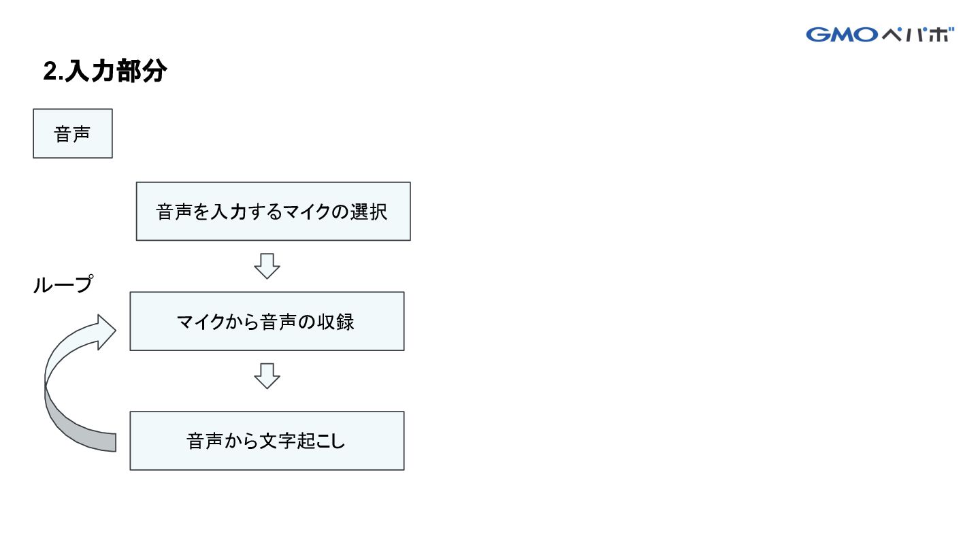Image resolution: width=980 pixels, height=551 pixels.
Task: Click the 音声を入力するマイクの選択 box
Action: pos(273,211)
